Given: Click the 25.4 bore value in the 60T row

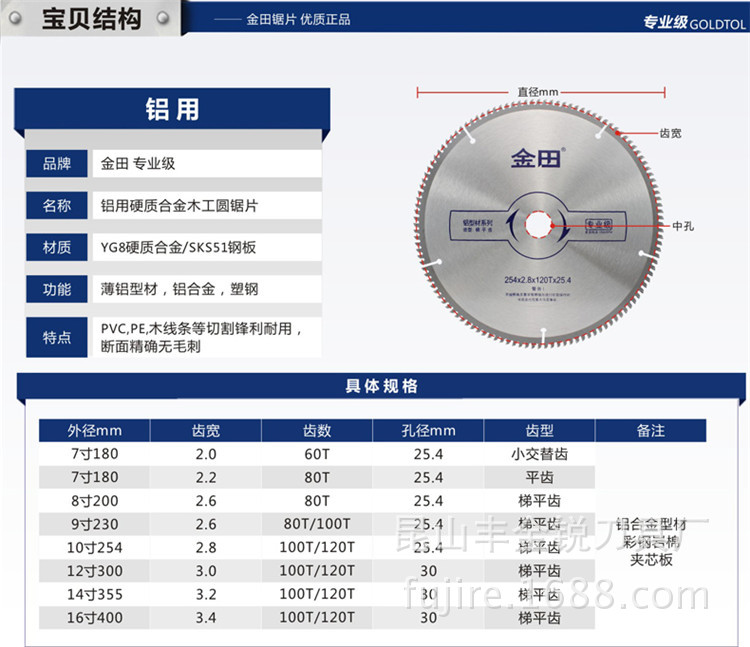Looking at the screenshot, I should point(428,454).
